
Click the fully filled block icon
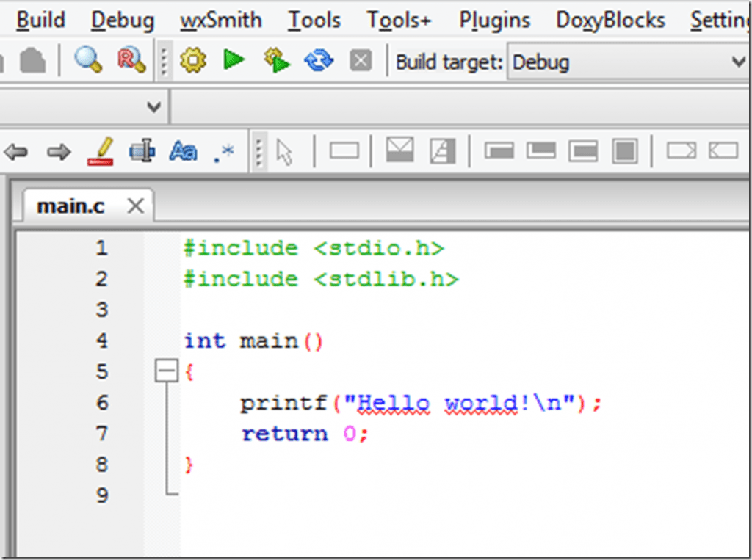(x=625, y=151)
